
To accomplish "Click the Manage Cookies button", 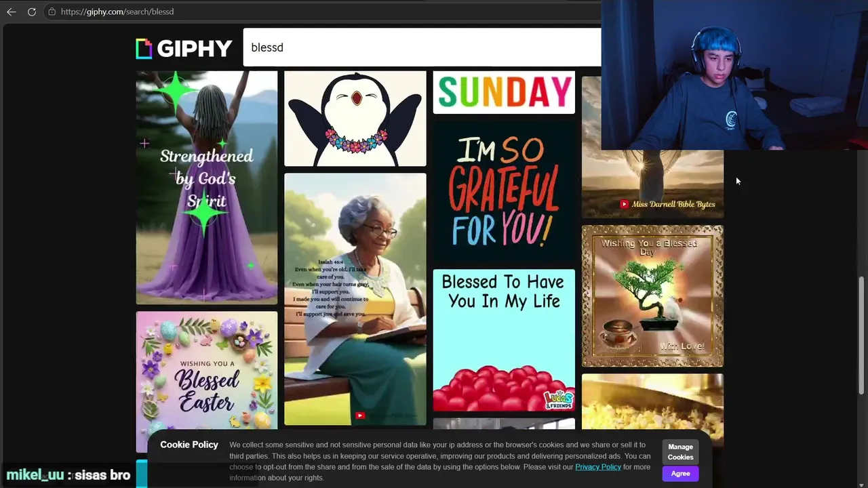I will (680, 451).
